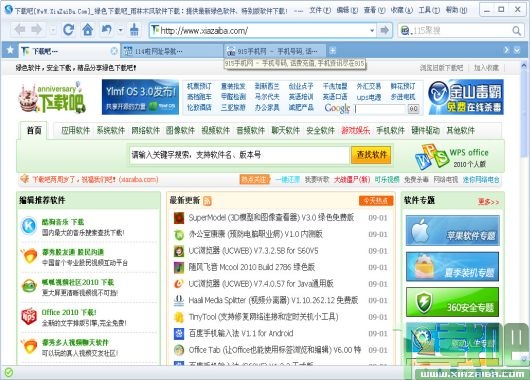Screen dimensions: 530x380
Task: Open the 工具 menu in title bar
Action: tap(429, 10)
